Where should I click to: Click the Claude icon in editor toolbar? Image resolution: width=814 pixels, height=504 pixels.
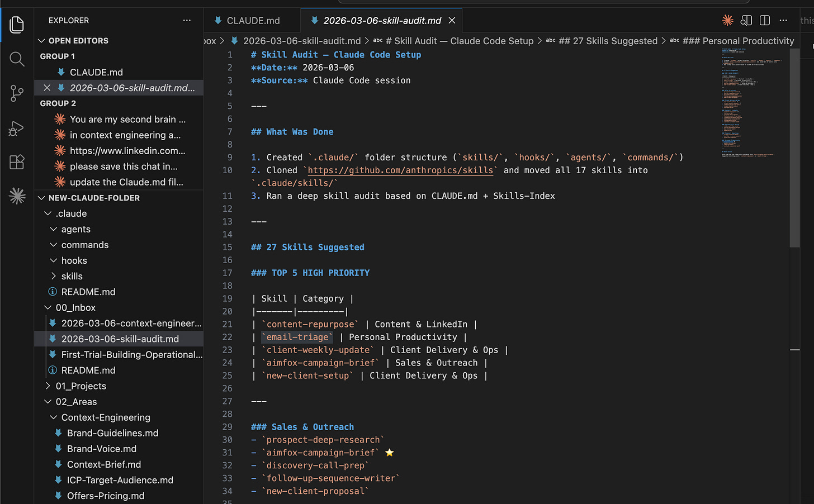pos(727,20)
